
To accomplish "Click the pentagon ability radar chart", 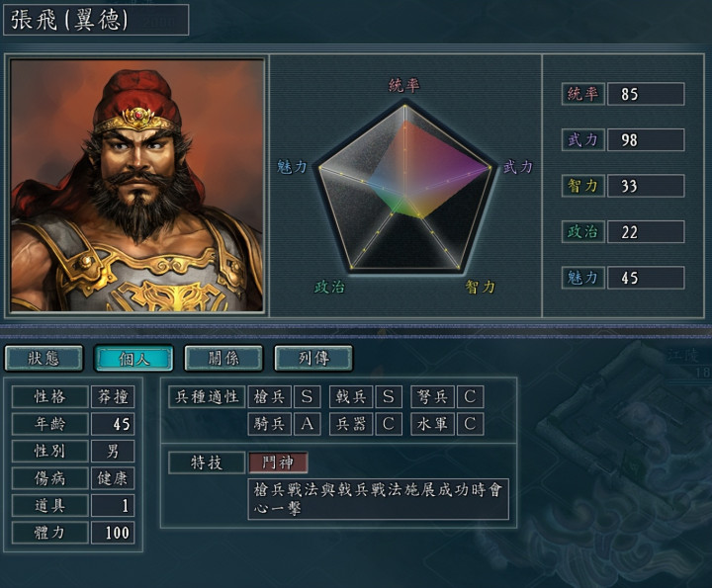I will point(405,189).
